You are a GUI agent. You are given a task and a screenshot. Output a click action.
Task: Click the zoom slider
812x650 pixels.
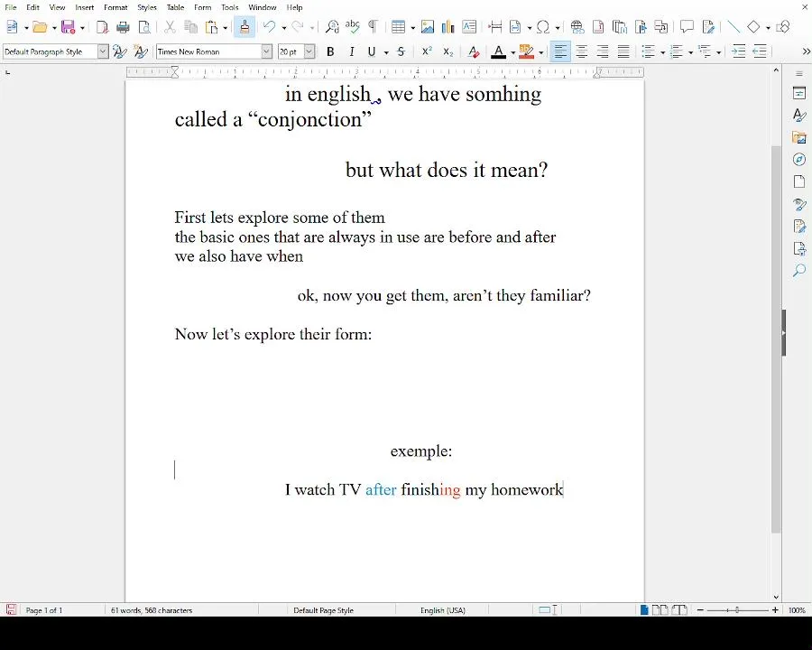(x=737, y=610)
